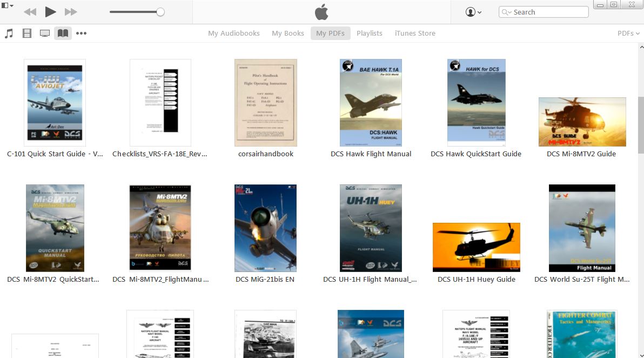
Task: Click the 'DCS Mi-8MTV2 QuickStart...' title
Action: click(53, 279)
